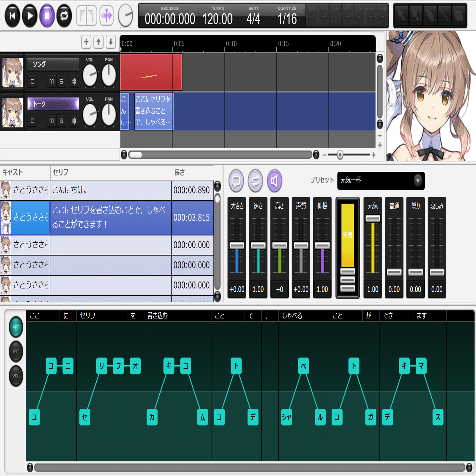Select the トーク track name button
The width and height of the screenshot is (476, 476).
(53, 104)
